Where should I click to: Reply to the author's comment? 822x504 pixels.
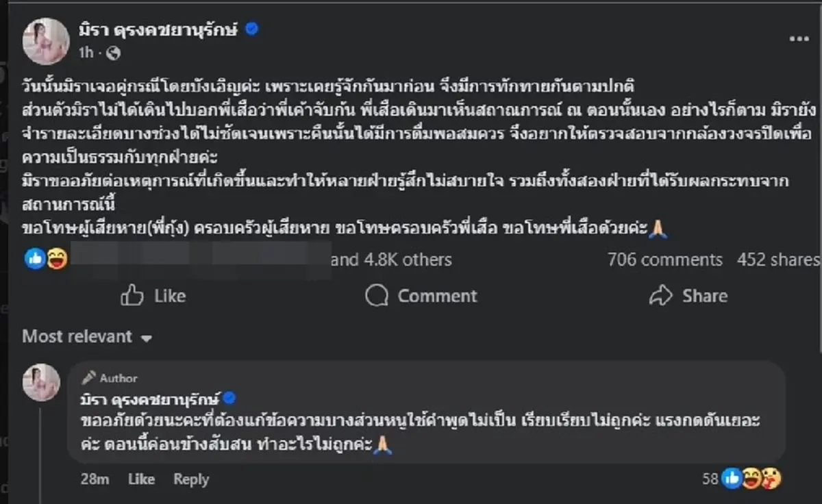pyautogui.click(x=191, y=479)
